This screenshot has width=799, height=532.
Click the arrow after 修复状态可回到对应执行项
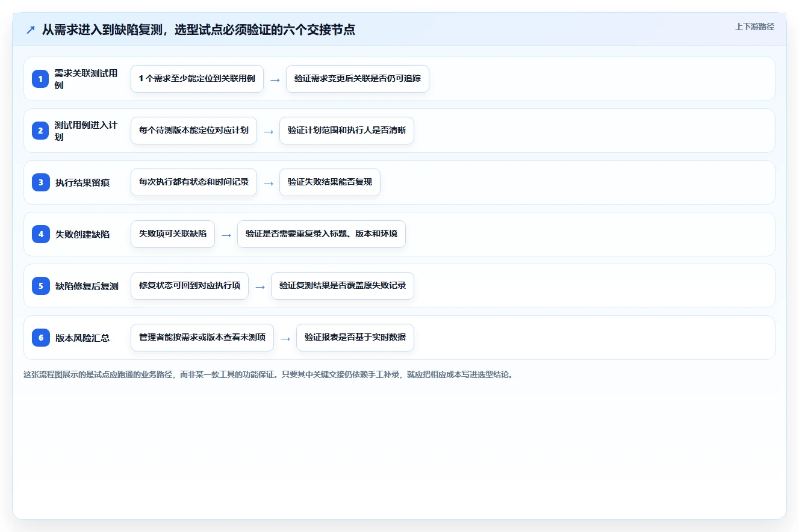point(260,286)
